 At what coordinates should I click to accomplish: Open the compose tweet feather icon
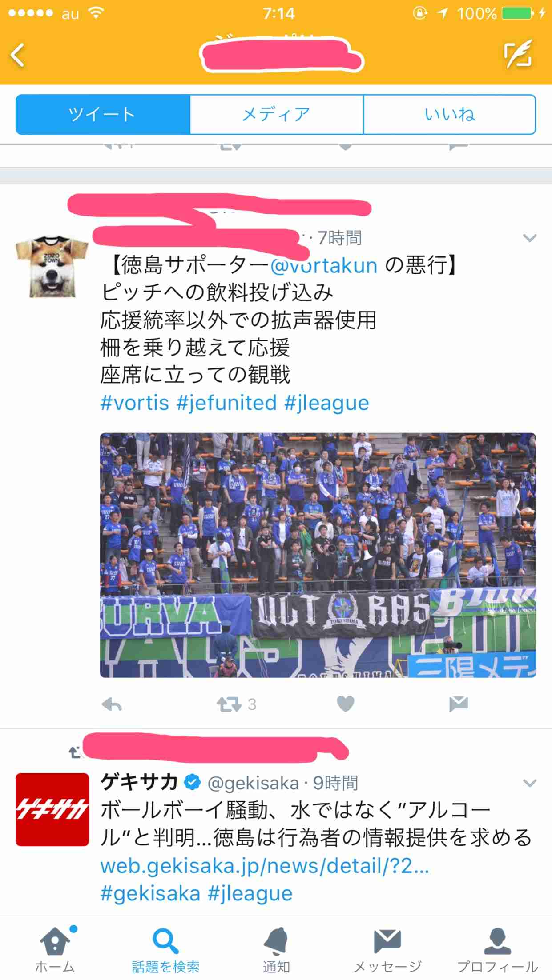click(518, 54)
